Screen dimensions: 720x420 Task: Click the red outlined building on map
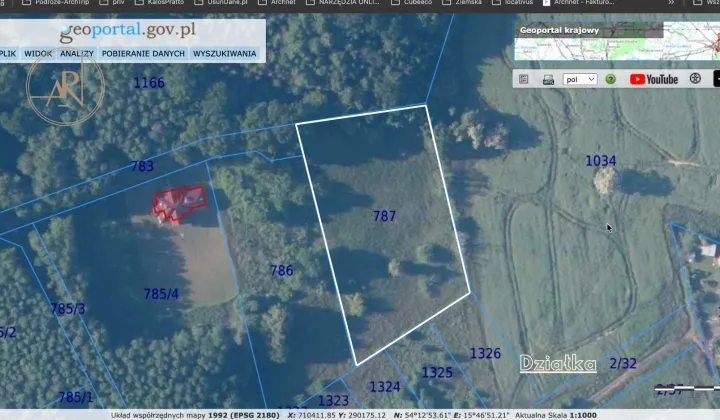pos(180,202)
